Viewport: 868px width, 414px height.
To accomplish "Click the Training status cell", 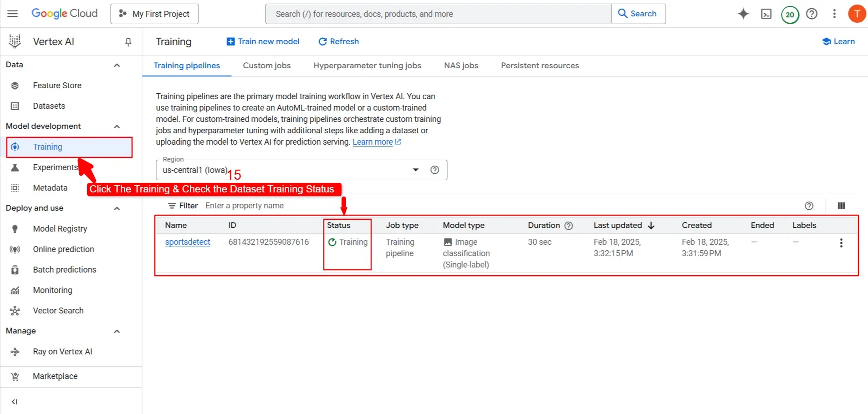I will [x=348, y=242].
